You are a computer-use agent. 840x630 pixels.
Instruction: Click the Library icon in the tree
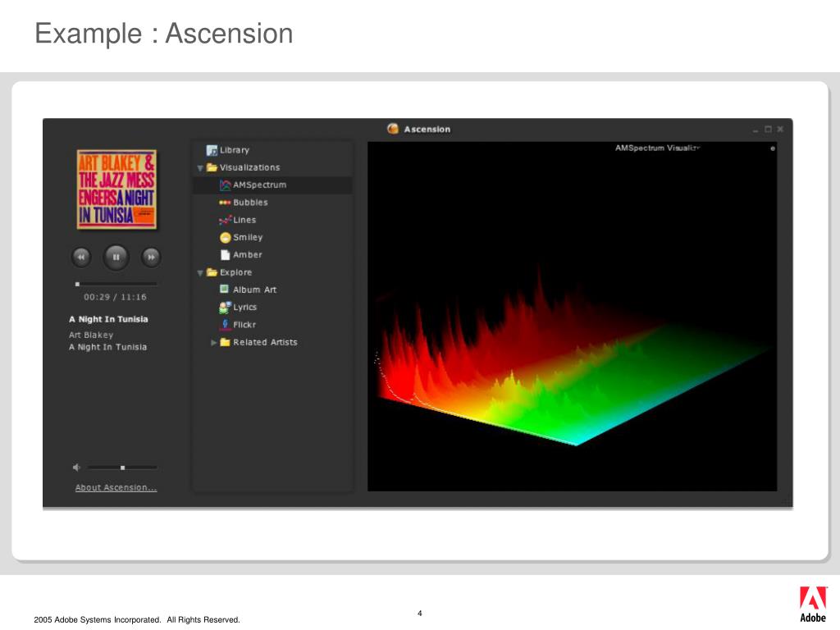pyautogui.click(x=212, y=151)
